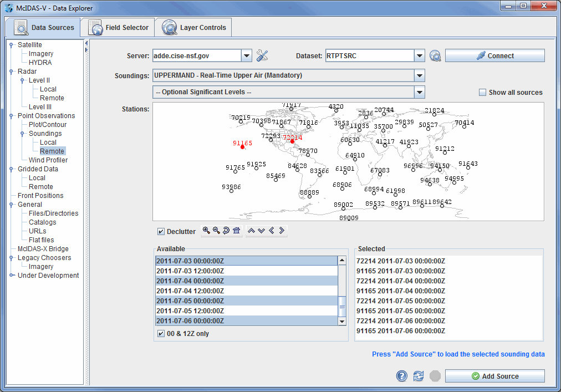561x392 pixels.
Task: Click the Server address input field
Action: tap(197, 56)
